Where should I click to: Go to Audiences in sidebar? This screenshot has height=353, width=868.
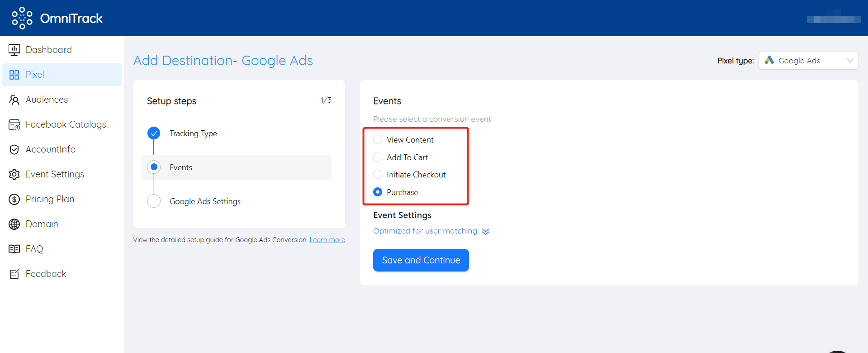click(x=62, y=100)
